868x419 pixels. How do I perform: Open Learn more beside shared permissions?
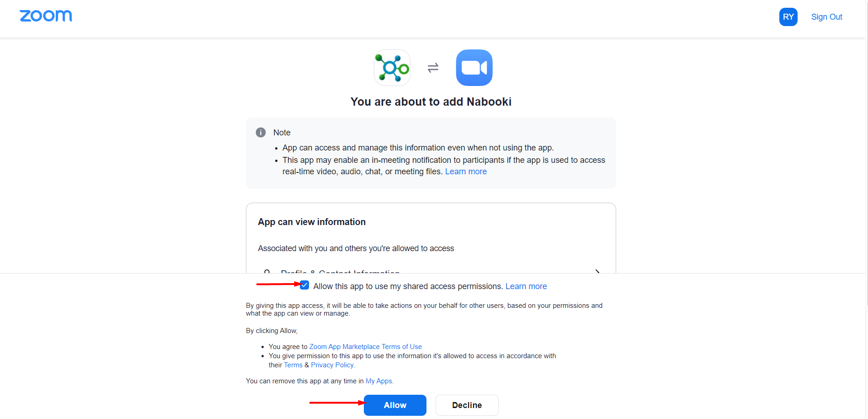coord(526,286)
